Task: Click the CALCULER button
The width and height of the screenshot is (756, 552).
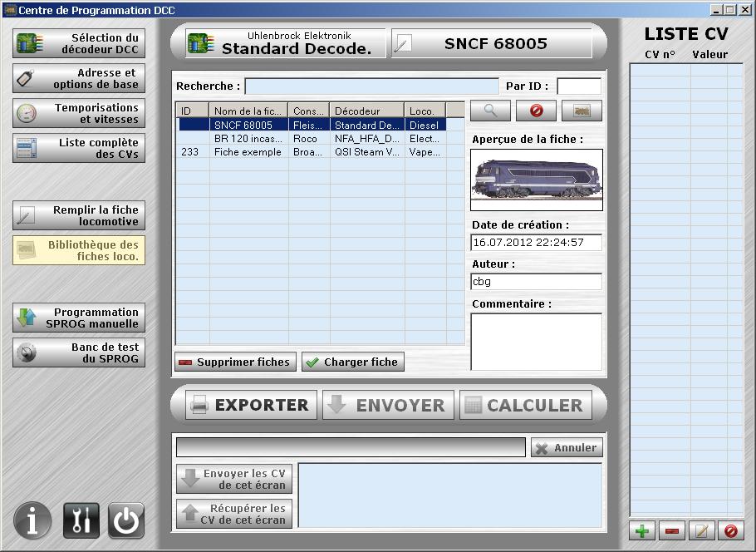Action: pyautogui.click(x=526, y=405)
